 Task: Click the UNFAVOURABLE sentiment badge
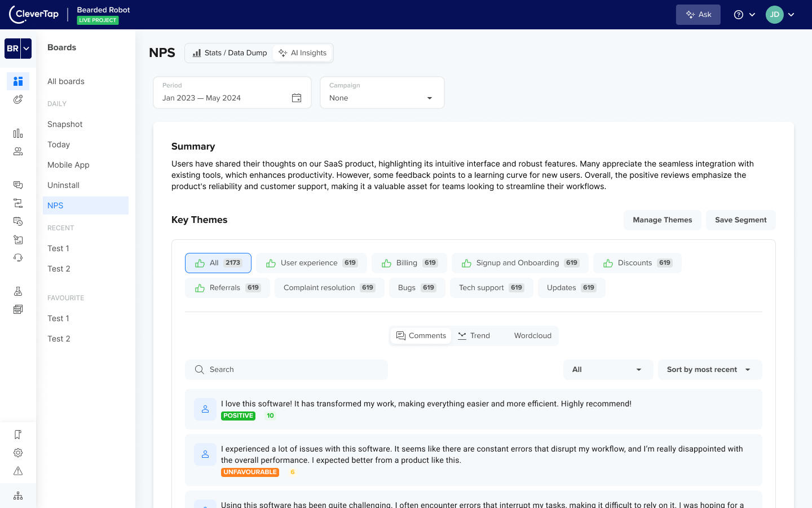[x=250, y=472]
